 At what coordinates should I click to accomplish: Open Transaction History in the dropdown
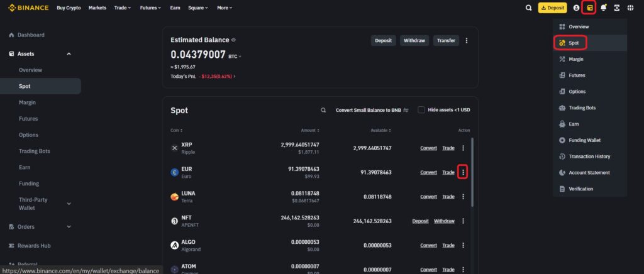click(590, 156)
